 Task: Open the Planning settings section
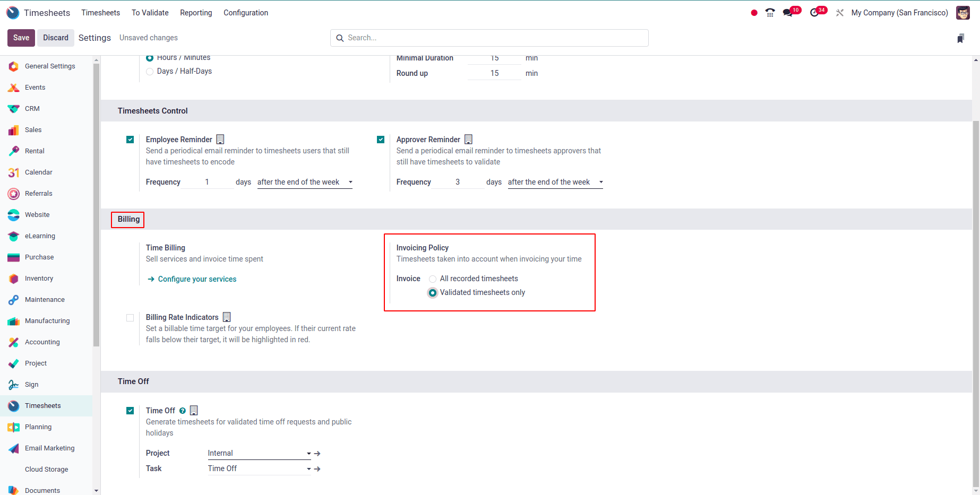pyautogui.click(x=38, y=427)
